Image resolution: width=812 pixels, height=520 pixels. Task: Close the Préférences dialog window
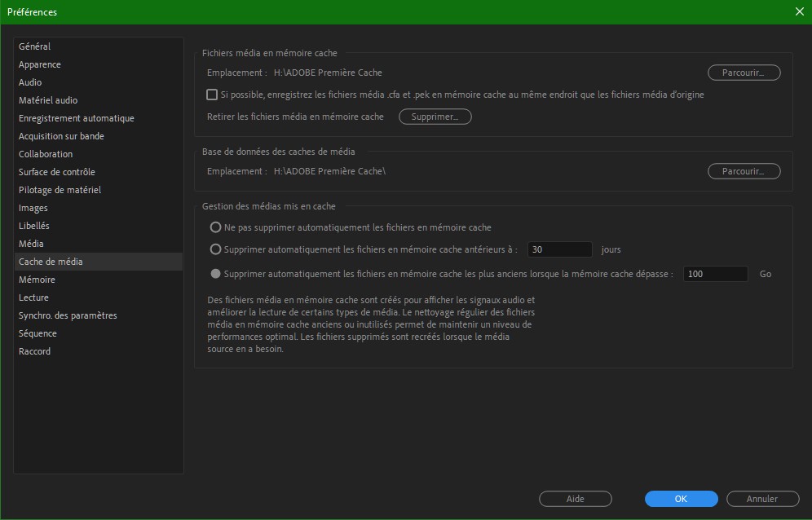pos(798,11)
